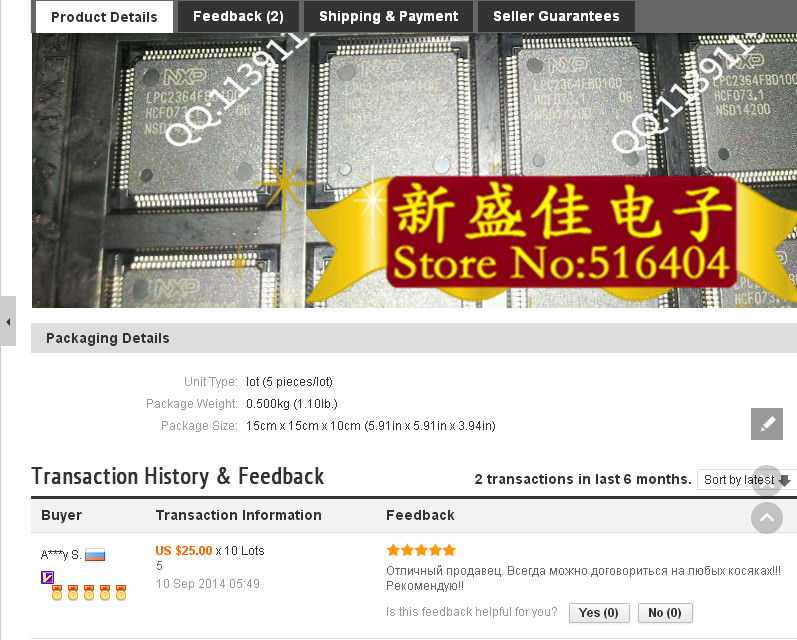This screenshot has width=797, height=640.
Task: Mark feedback helpful with Yes (0)
Action: [599, 613]
